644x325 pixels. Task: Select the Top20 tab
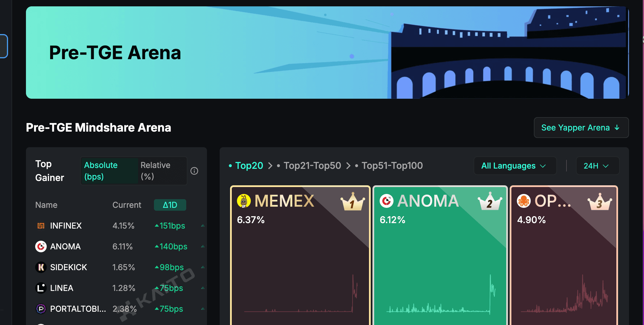pyautogui.click(x=249, y=166)
